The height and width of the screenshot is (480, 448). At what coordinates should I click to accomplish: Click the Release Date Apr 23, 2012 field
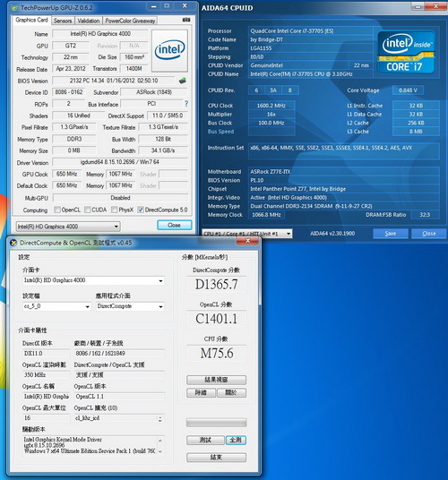coord(71,69)
